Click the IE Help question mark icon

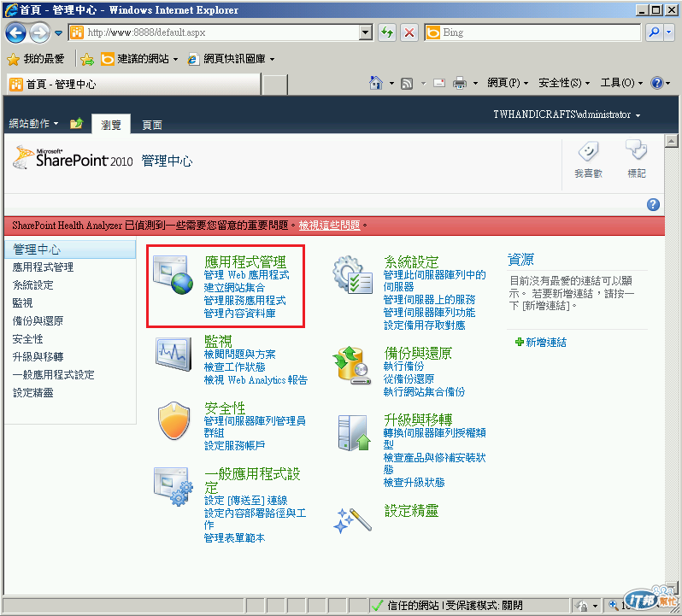tap(656, 83)
